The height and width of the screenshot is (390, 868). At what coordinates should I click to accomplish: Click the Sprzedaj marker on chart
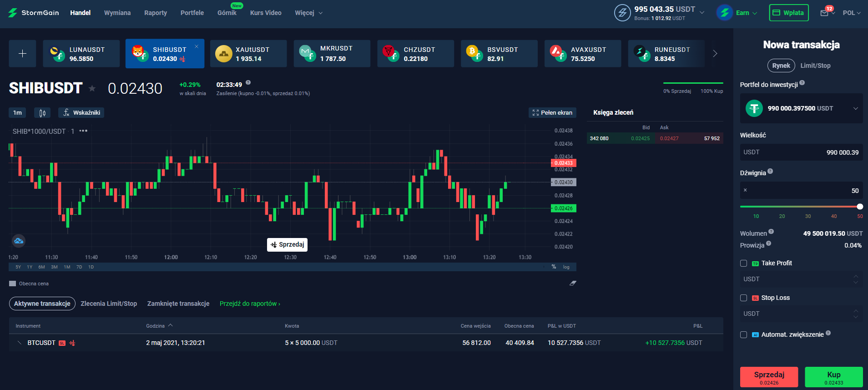coord(287,245)
